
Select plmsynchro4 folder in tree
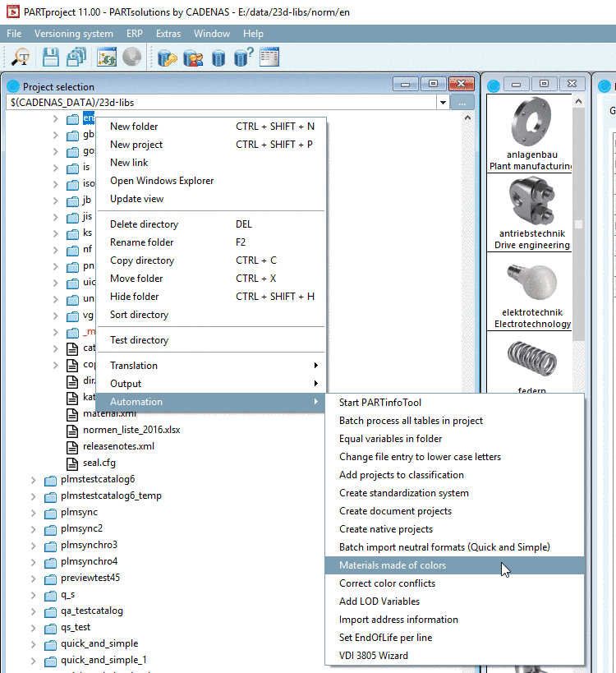pos(89,561)
